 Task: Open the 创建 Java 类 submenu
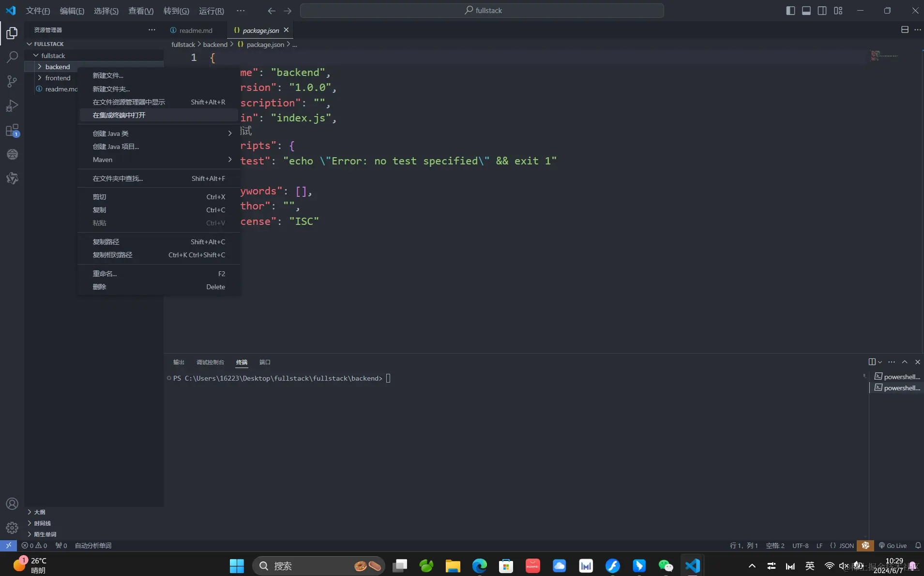159,133
